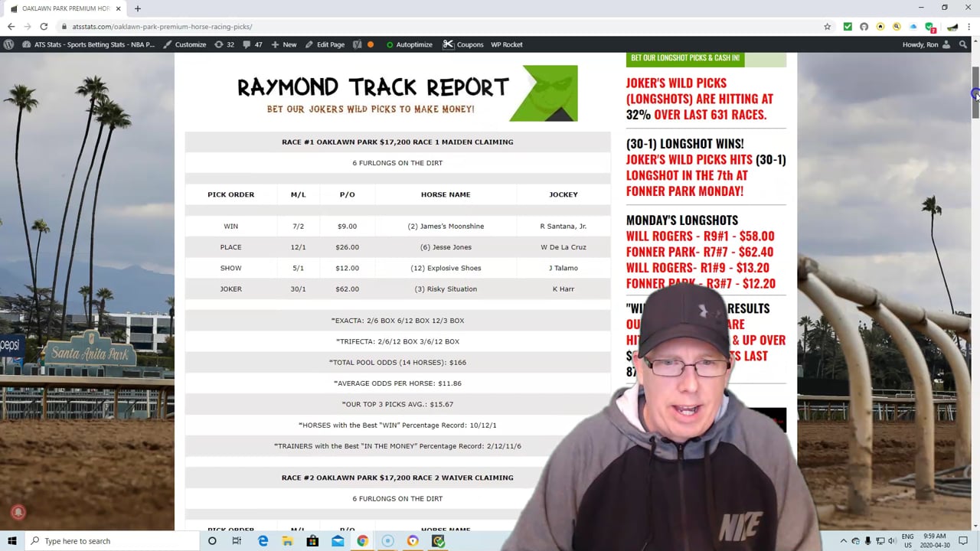Open the green shield extension with red badge

tap(930, 28)
